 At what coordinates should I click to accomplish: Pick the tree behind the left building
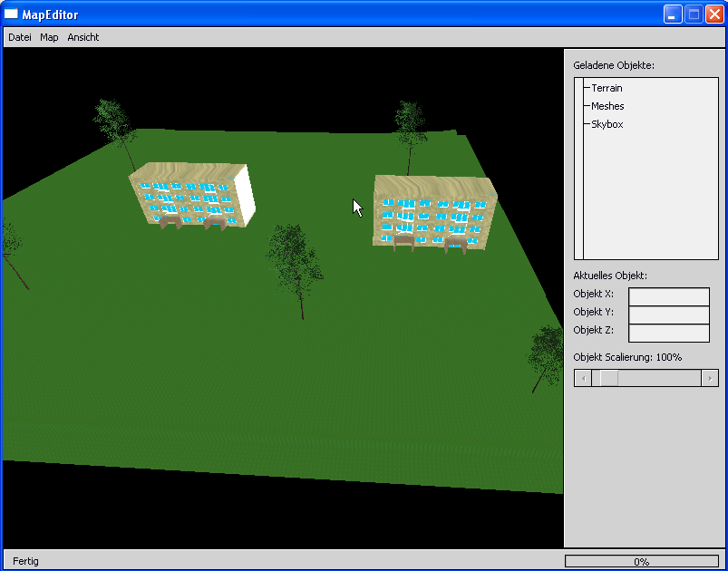[113, 120]
